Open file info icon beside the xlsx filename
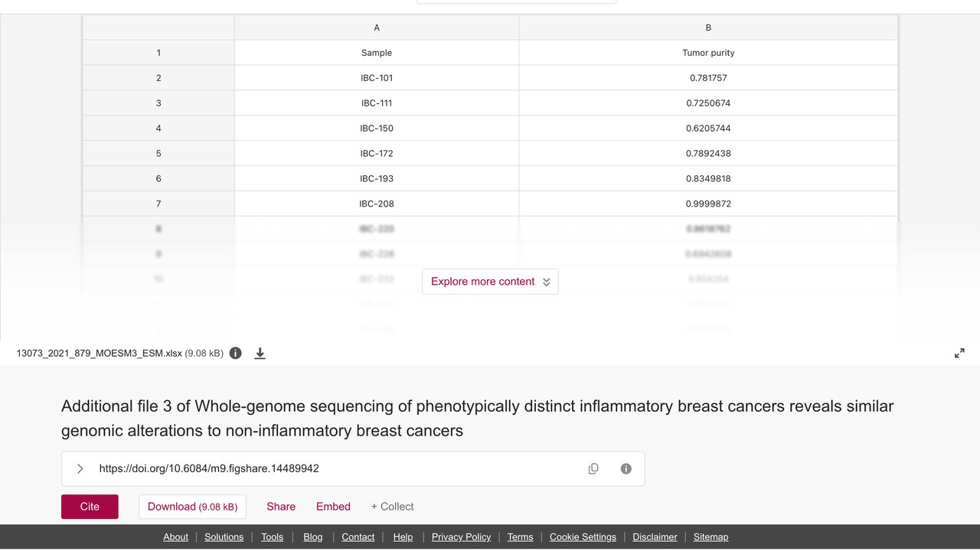 click(236, 353)
